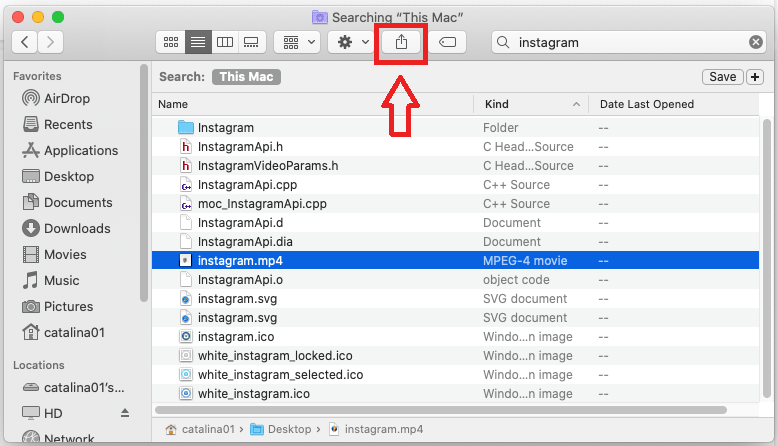Click the magnifying glass search icon
This screenshot has height=446, width=778.
503,42
